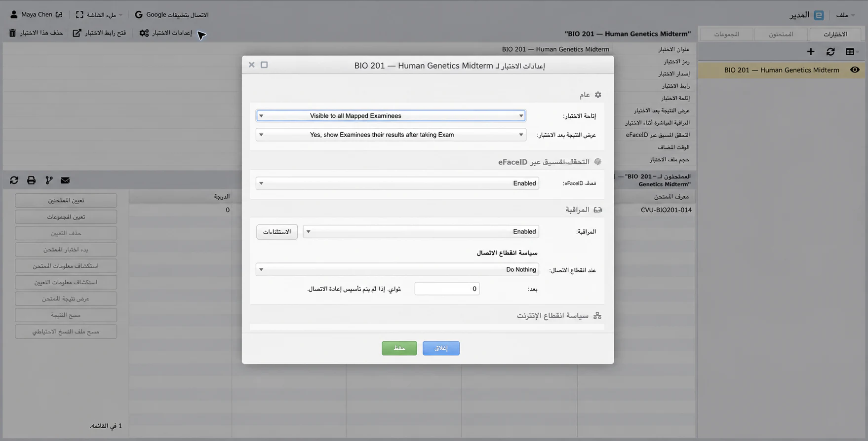Click the maximize square icon in the settings dialog

[264, 65]
